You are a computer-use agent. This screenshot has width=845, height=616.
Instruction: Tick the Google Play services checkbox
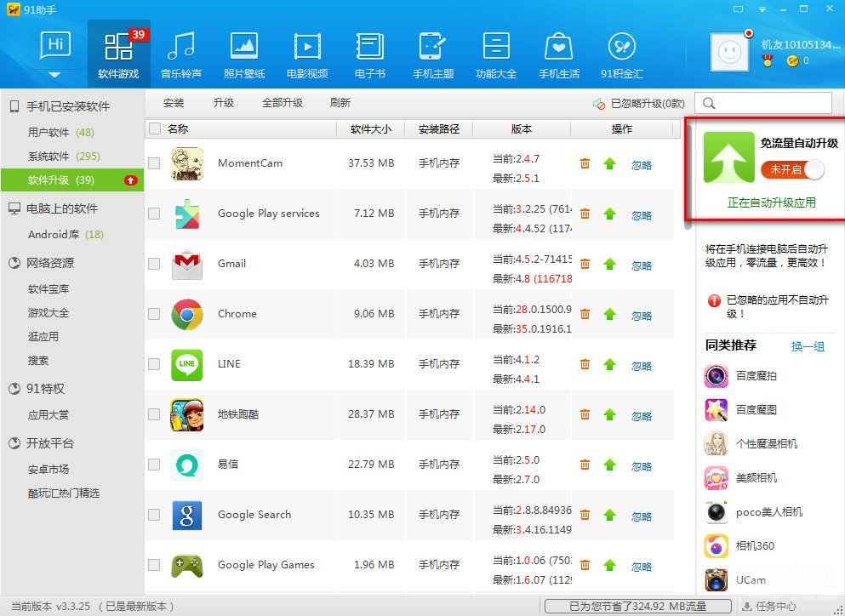[x=154, y=214]
